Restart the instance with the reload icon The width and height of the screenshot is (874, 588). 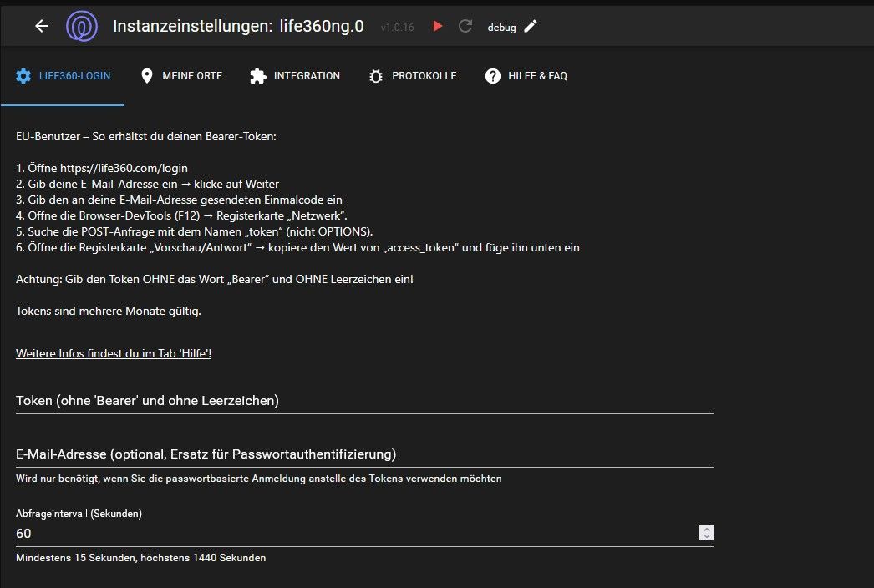tap(465, 26)
